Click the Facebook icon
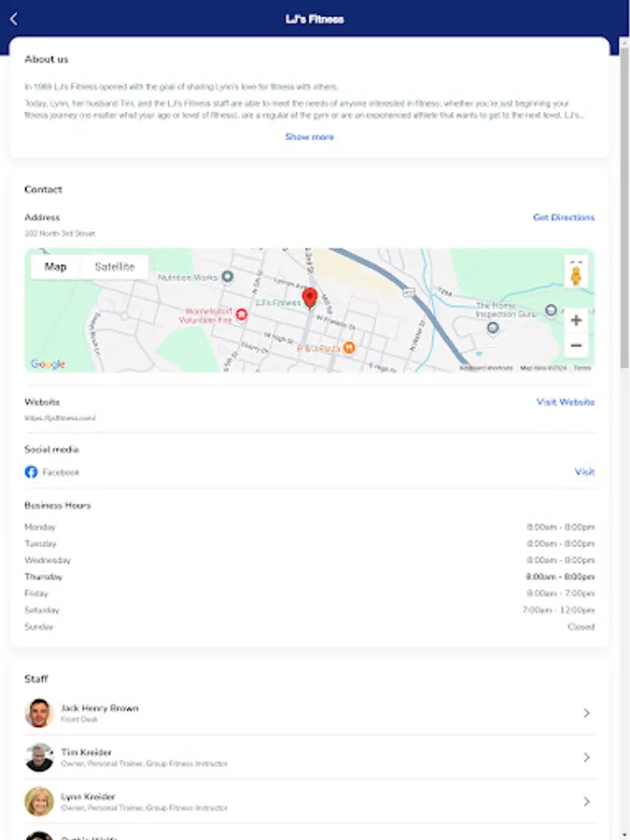 [31, 472]
